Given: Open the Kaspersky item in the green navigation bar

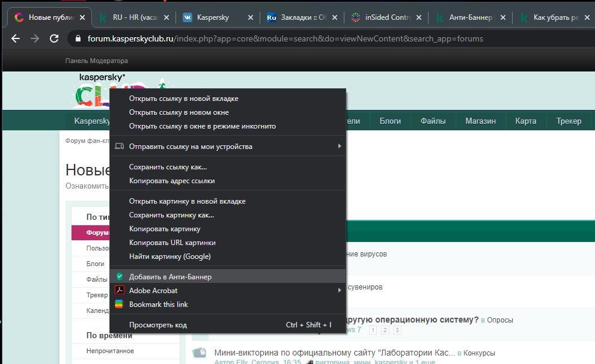Looking at the screenshot, I should point(92,121).
